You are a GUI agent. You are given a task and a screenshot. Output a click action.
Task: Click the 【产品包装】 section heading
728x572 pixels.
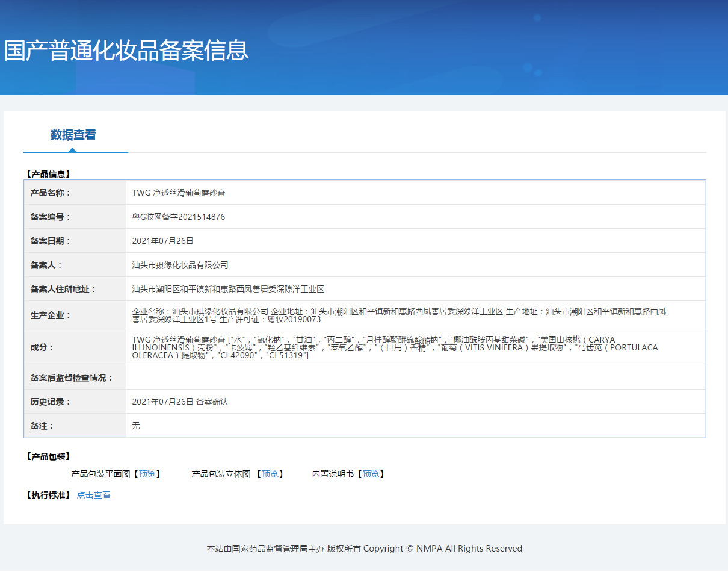48,456
